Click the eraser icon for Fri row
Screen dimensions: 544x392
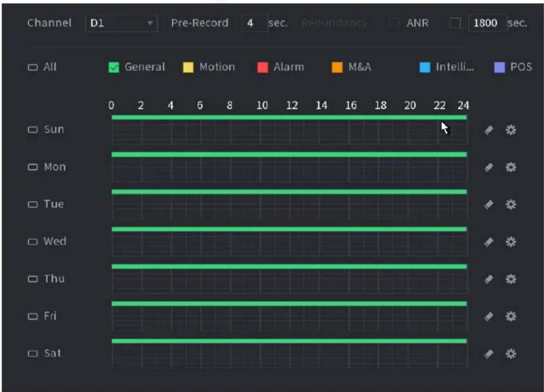pos(489,316)
